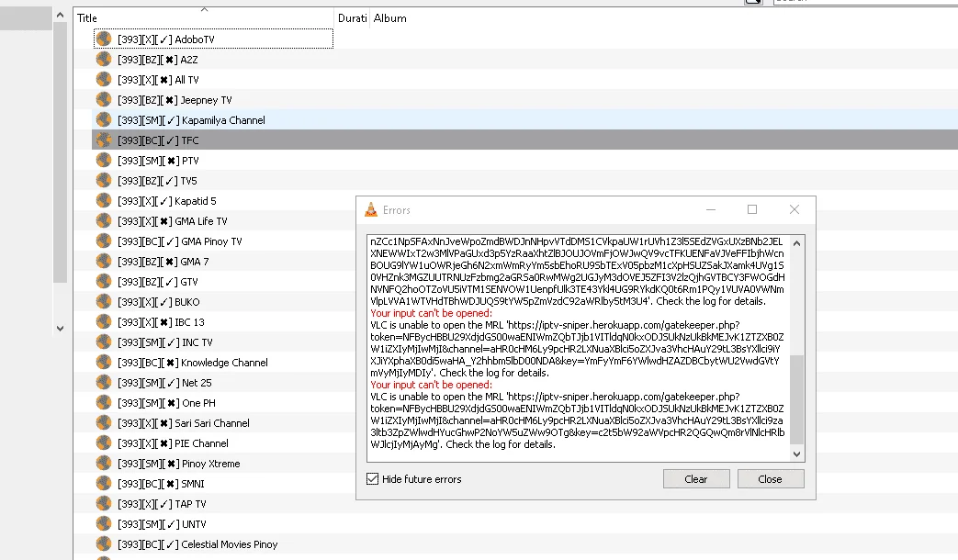Clear the error messages list
Viewport: 958px width, 560px height.
pyautogui.click(x=696, y=479)
